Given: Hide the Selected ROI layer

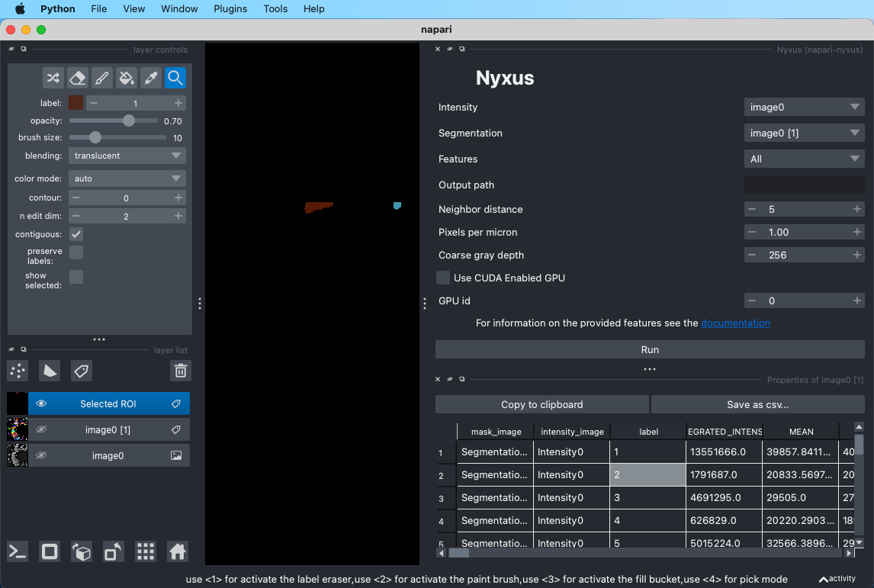Looking at the screenshot, I should point(41,404).
